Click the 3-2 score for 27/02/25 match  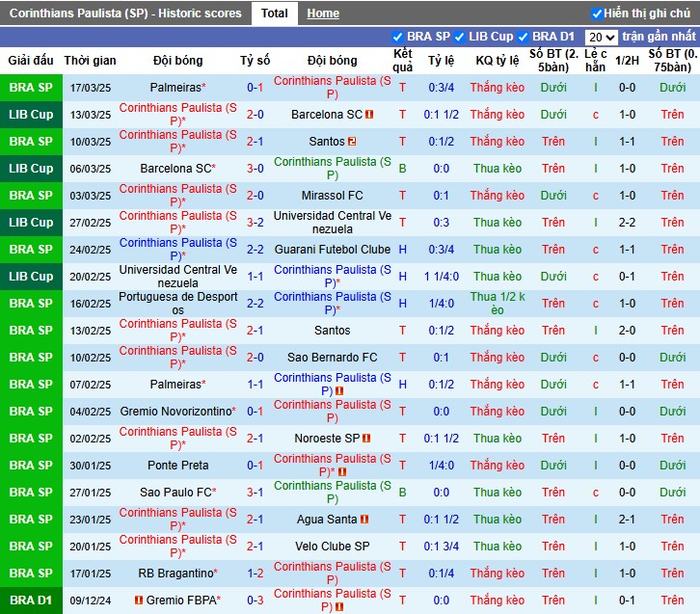(255, 223)
